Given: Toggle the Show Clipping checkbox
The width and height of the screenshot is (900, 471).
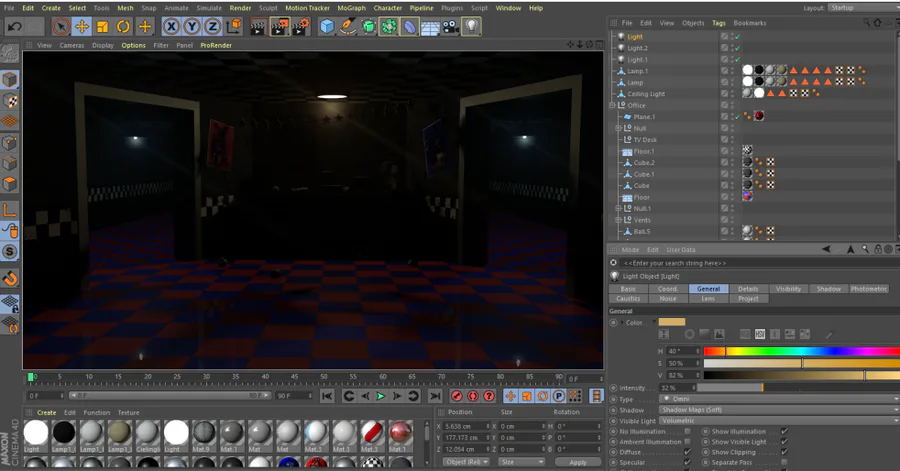Looking at the screenshot, I should pos(784,452).
